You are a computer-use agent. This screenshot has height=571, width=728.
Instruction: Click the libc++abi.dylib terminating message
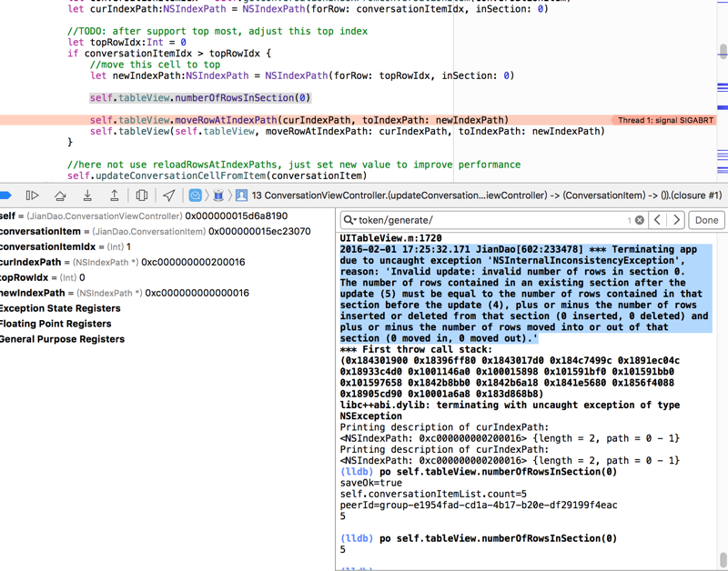tap(510, 410)
